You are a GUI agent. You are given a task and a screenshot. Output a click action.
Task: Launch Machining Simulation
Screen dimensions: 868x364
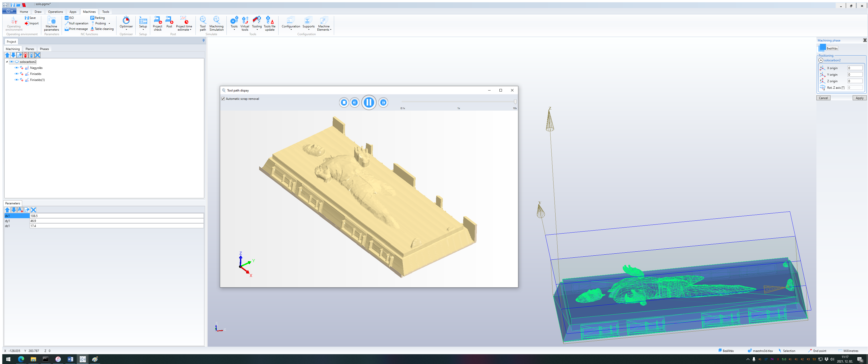pos(216,24)
